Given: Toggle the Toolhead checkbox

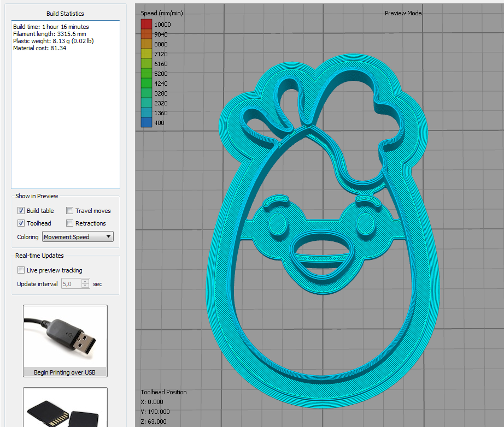Looking at the screenshot, I should (x=21, y=223).
